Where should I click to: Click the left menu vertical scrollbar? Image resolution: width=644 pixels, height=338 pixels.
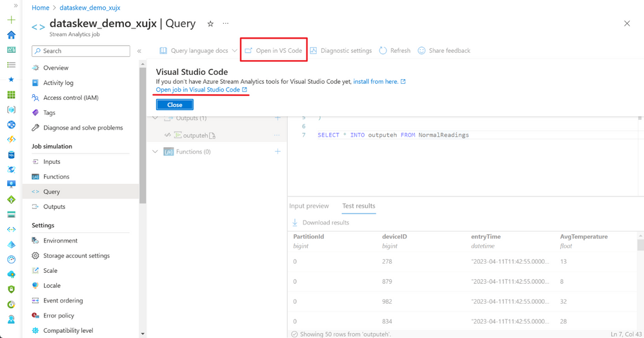pyautogui.click(x=143, y=135)
